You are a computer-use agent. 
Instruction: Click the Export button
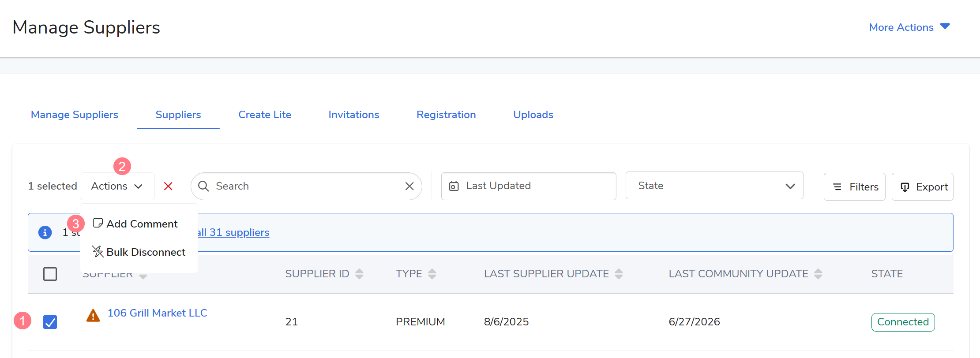click(923, 187)
